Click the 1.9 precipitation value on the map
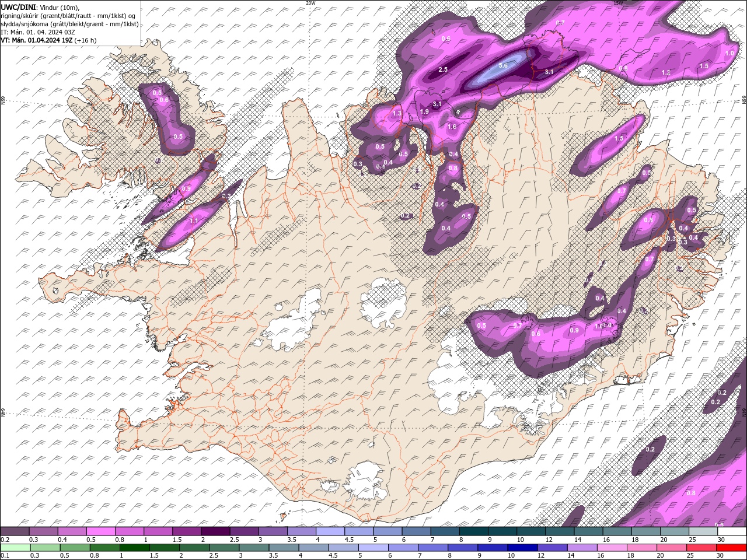The width and height of the screenshot is (747, 560). click(424, 111)
